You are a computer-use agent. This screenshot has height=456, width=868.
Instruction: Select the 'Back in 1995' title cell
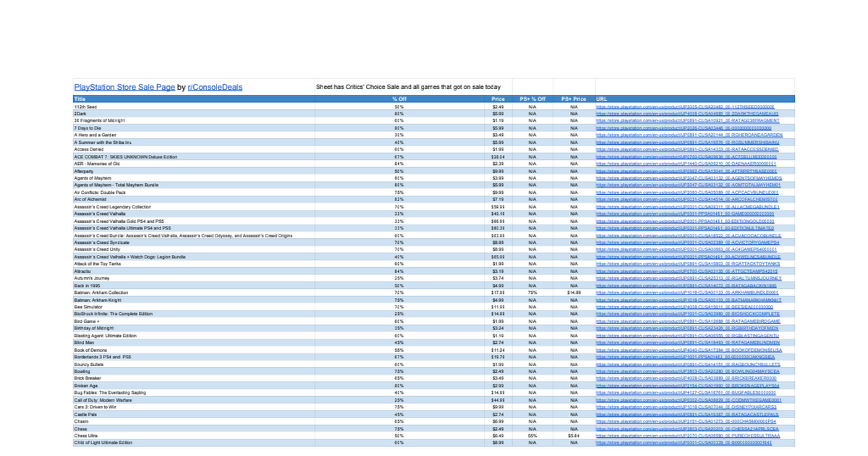click(x=195, y=285)
